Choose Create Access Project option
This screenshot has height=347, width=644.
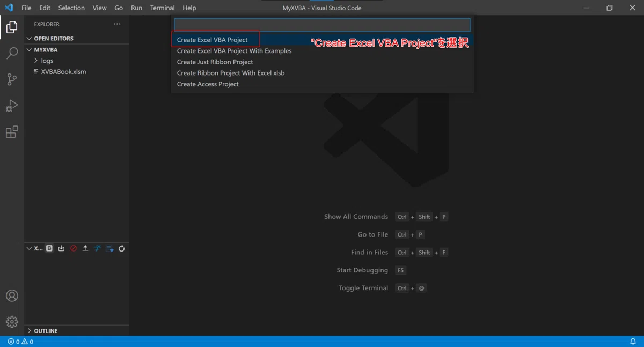point(323,84)
